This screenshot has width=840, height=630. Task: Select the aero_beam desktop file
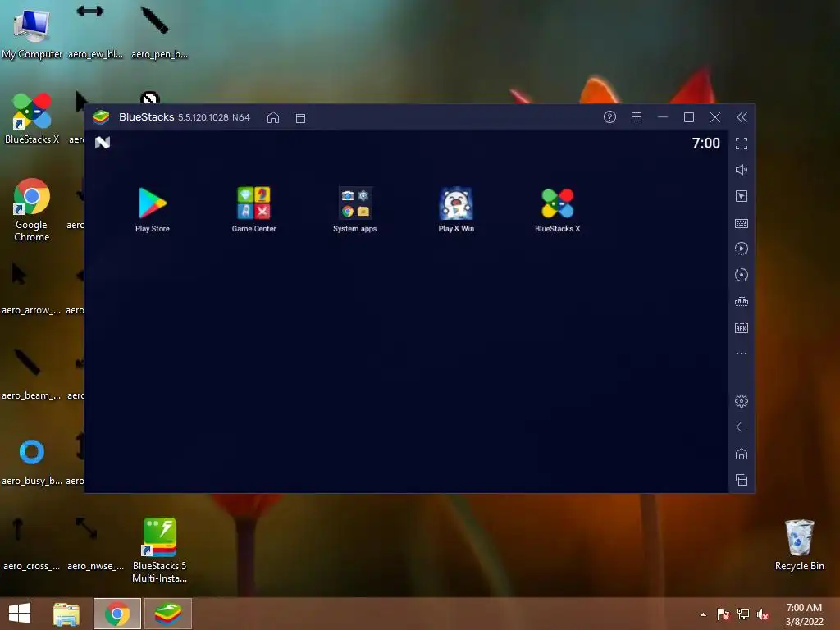(32, 375)
